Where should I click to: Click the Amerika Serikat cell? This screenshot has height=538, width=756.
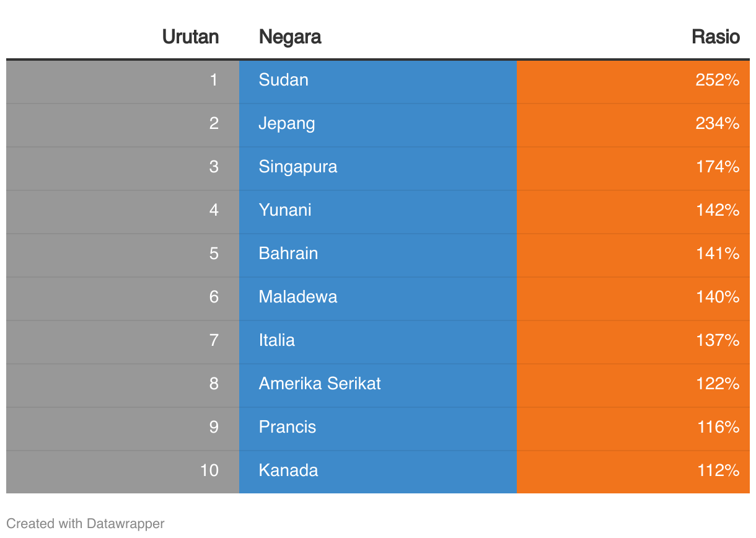(x=377, y=385)
